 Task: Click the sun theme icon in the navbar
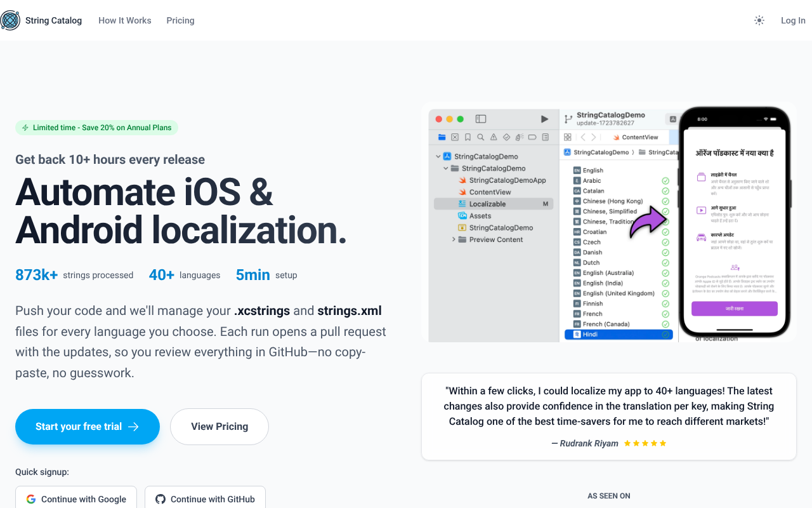(x=759, y=20)
